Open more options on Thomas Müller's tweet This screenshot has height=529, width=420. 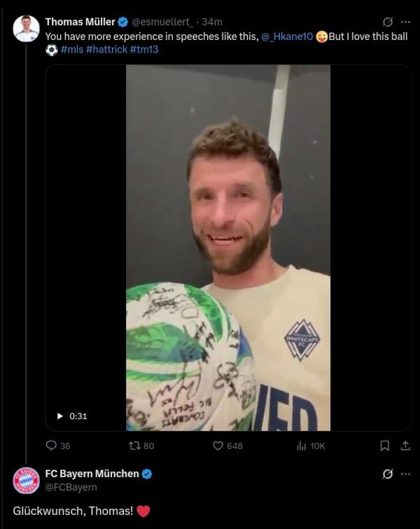[x=405, y=22]
